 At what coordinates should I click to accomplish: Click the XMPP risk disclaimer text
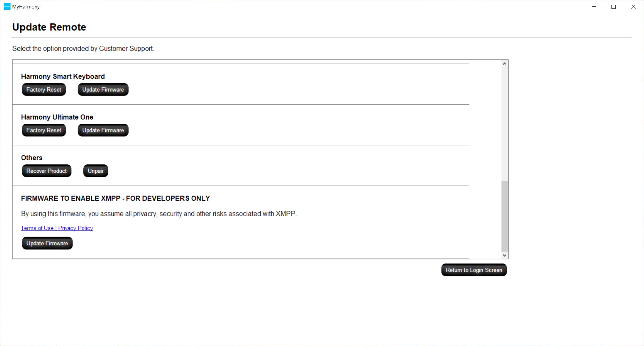click(159, 214)
